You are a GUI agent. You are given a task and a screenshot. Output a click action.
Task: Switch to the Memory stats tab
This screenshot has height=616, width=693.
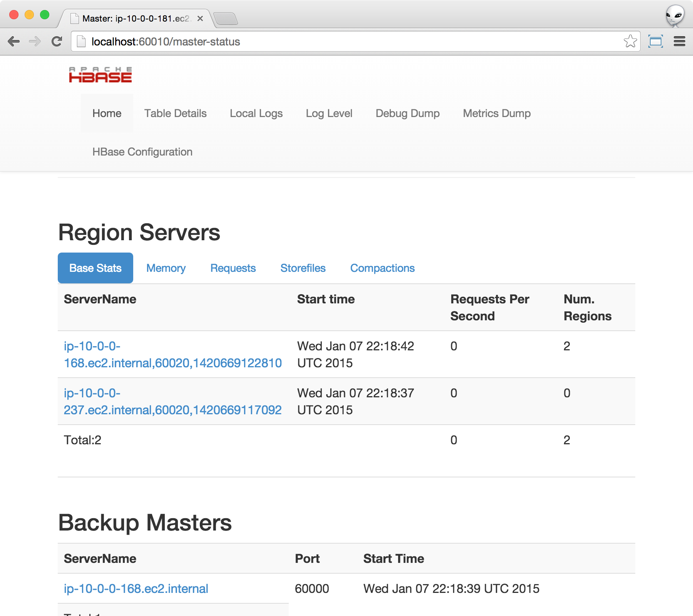[x=166, y=268]
